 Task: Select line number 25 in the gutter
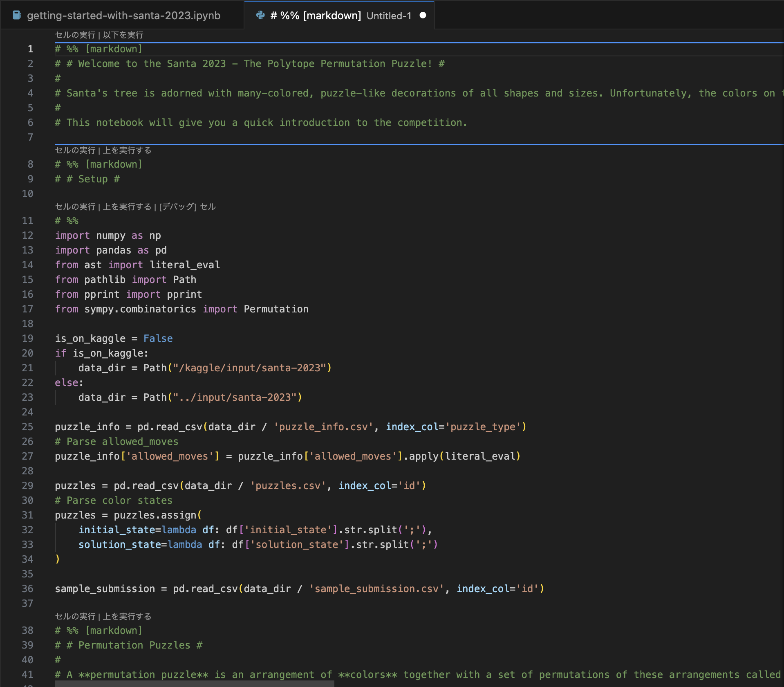(x=28, y=427)
